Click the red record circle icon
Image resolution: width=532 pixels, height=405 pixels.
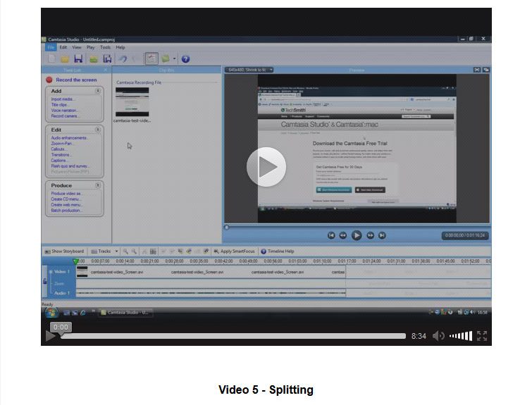click(49, 80)
